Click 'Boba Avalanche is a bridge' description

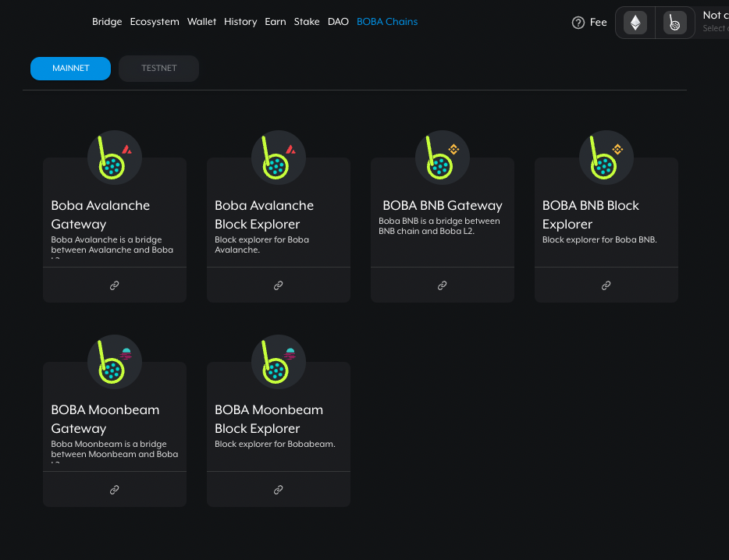coord(112,246)
